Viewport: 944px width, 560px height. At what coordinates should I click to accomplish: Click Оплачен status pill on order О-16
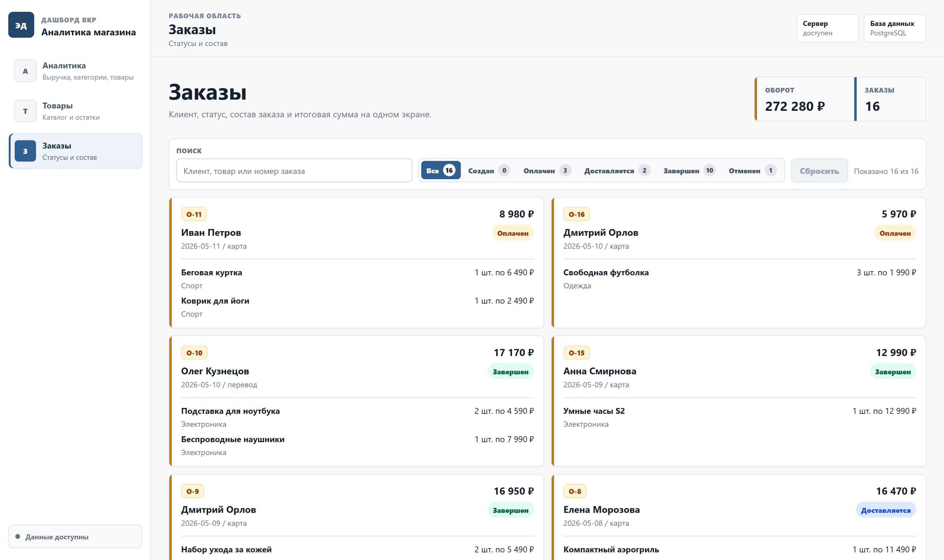point(895,233)
